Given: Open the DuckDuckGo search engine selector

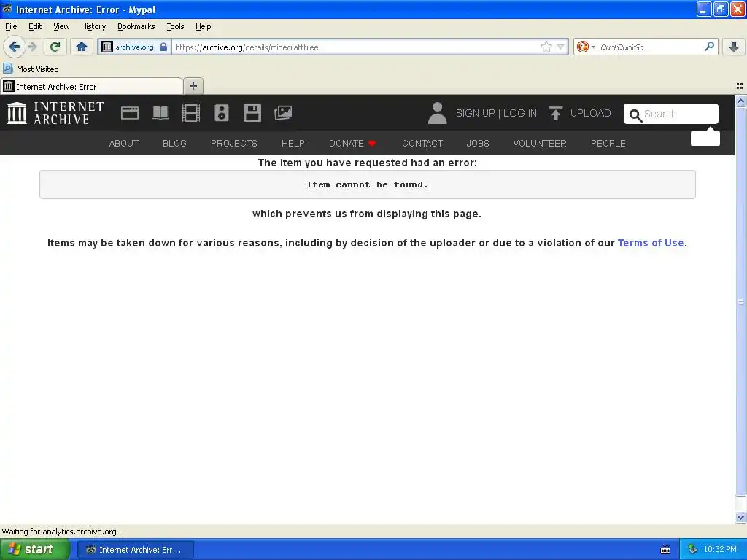Looking at the screenshot, I should (x=586, y=47).
